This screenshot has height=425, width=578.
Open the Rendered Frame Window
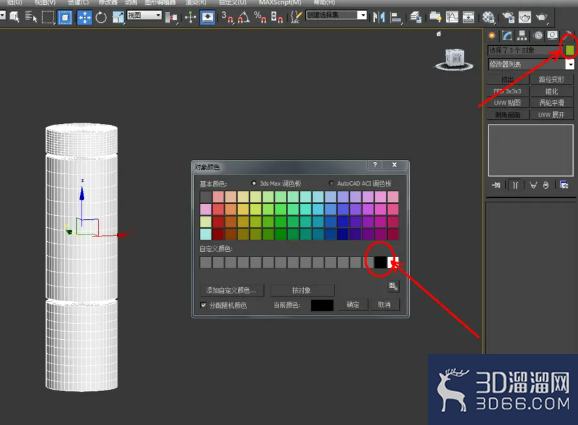(x=525, y=17)
